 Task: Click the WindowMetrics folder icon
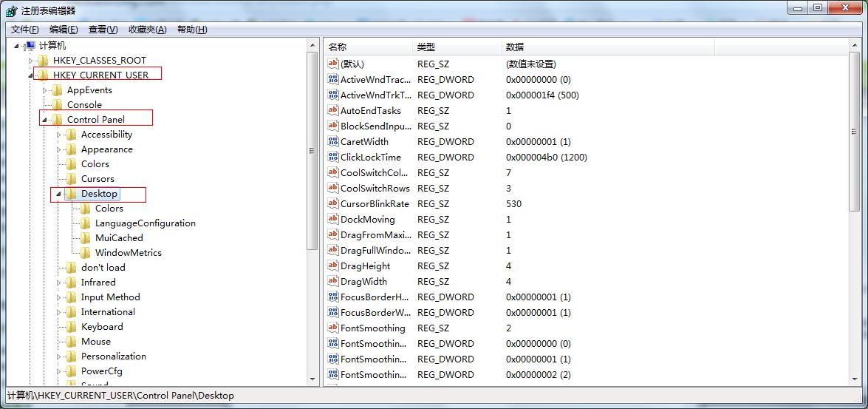coord(85,253)
